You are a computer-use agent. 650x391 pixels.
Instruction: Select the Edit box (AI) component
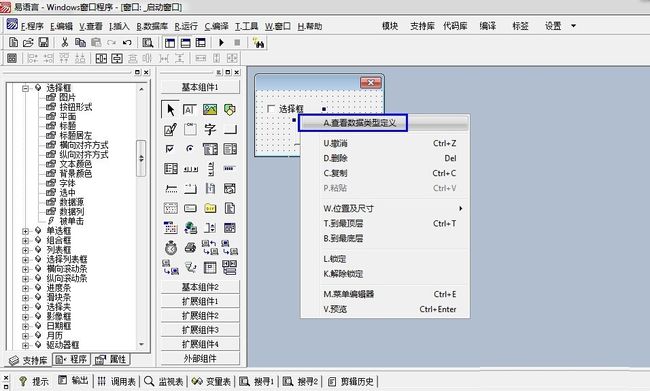[x=189, y=109]
